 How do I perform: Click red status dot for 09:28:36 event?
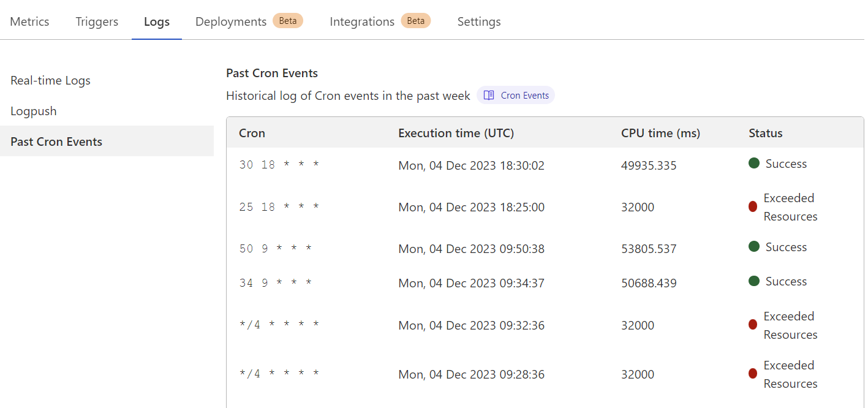click(x=753, y=374)
